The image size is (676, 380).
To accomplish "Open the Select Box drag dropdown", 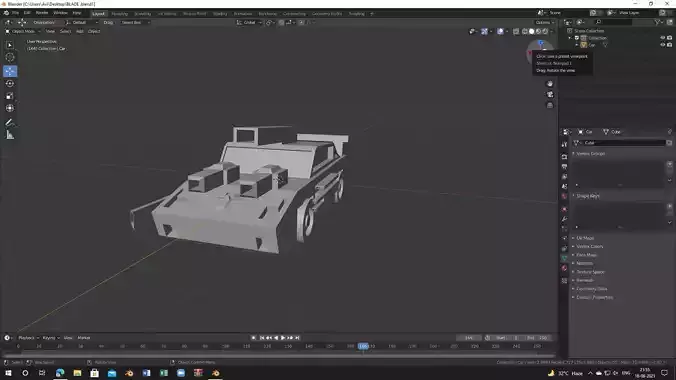I will pos(135,22).
